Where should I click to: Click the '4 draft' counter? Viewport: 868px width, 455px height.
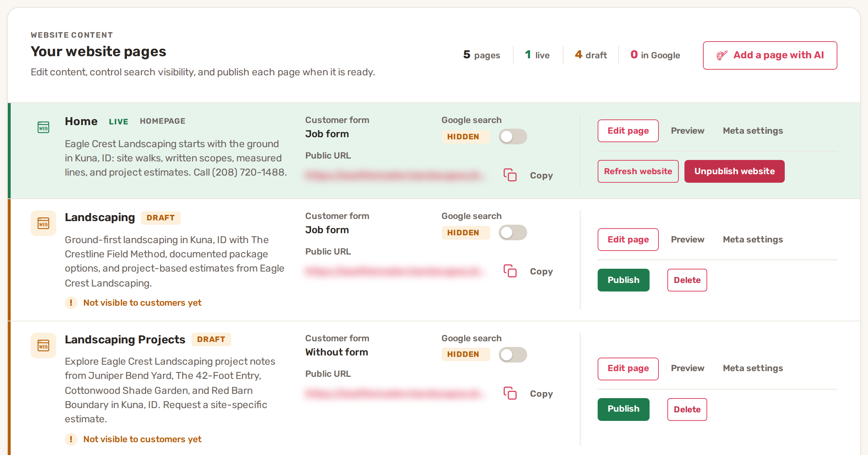tap(591, 55)
